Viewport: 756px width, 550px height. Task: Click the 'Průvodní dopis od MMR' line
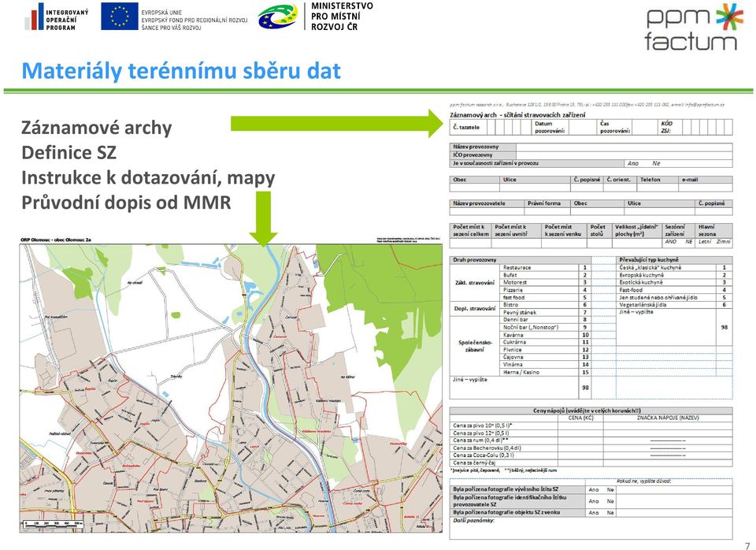tap(126, 203)
